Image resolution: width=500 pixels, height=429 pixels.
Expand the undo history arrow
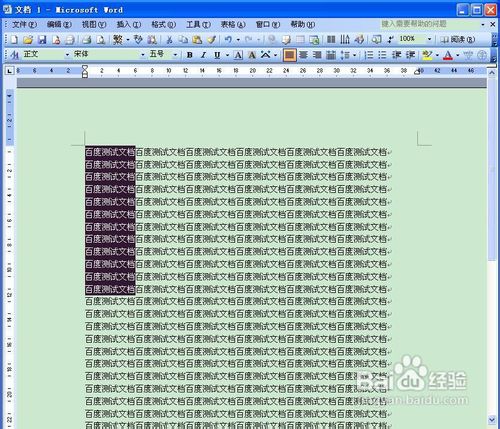pyautogui.click(x=238, y=40)
